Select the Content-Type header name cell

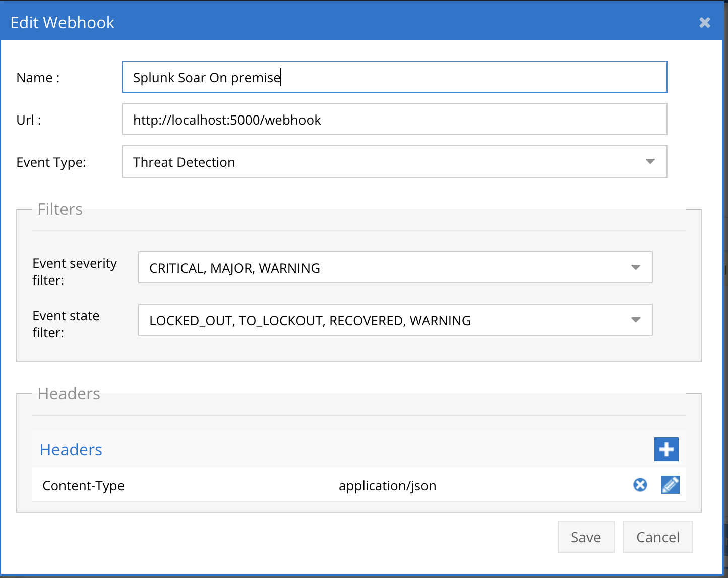(84, 486)
